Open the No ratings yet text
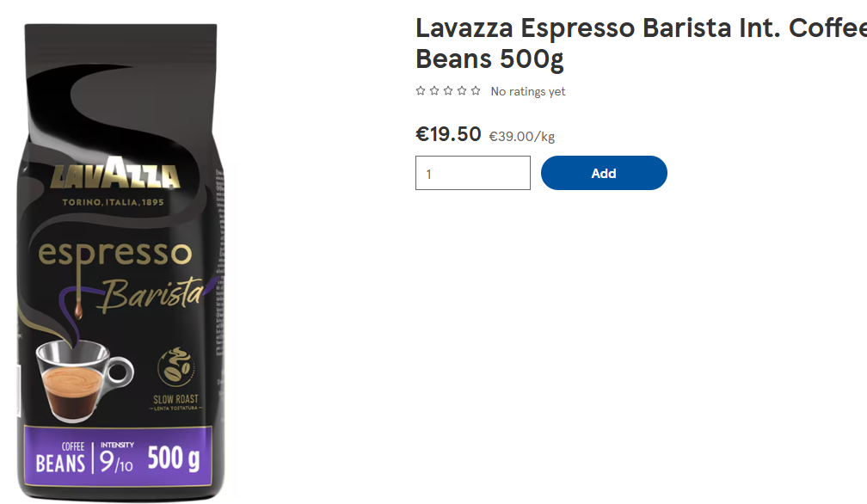867x504 pixels. pos(527,91)
